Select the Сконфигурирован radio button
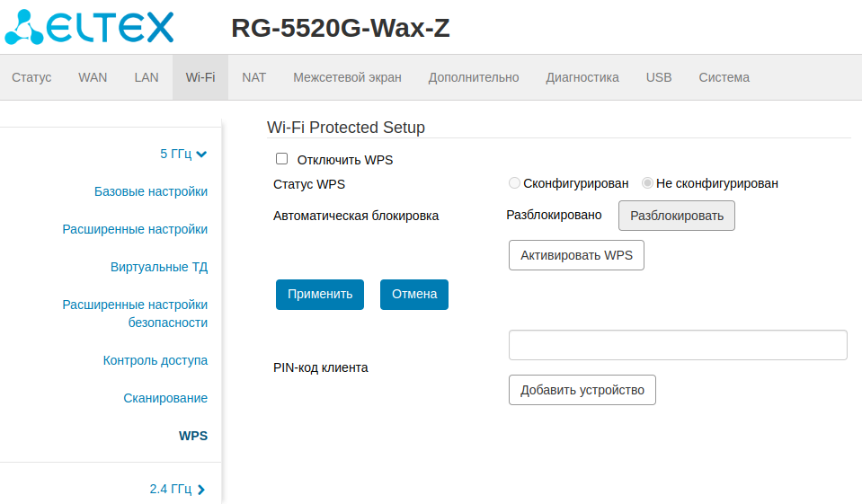This screenshot has width=862, height=504. point(514,183)
